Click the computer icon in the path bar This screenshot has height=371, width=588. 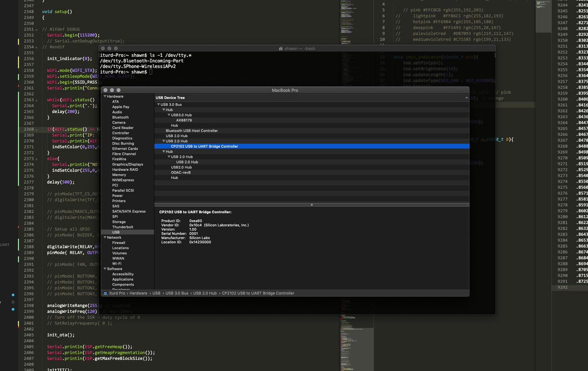pyautogui.click(x=105, y=293)
